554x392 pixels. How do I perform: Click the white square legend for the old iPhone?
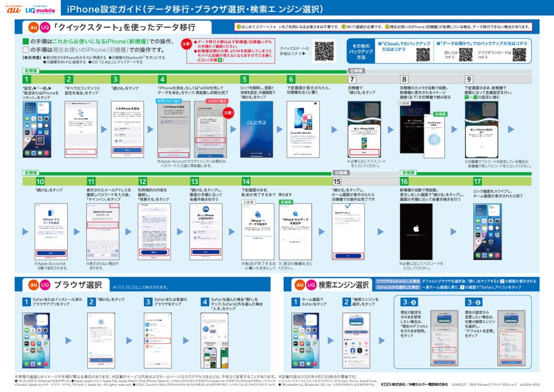coord(25,49)
